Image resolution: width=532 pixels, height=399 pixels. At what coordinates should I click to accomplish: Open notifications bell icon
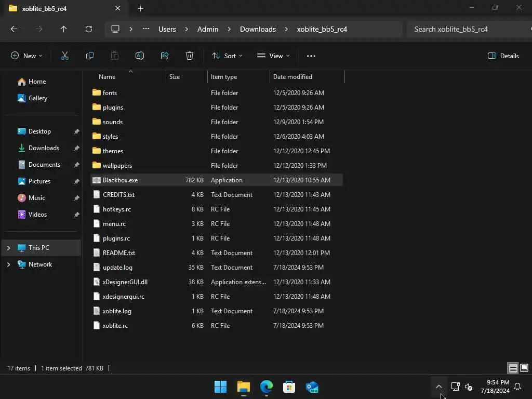click(x=518, y=387)
